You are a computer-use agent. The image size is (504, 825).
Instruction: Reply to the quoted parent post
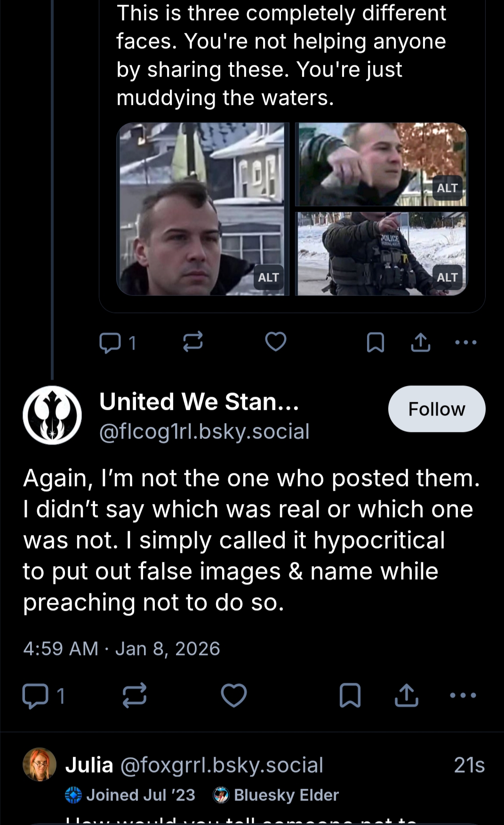point(110,343)
